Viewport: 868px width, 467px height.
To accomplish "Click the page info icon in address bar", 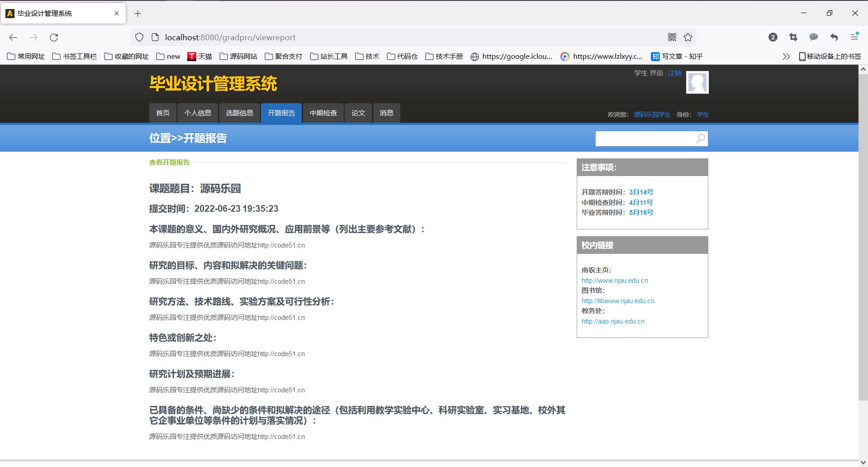I will (155, 38).
